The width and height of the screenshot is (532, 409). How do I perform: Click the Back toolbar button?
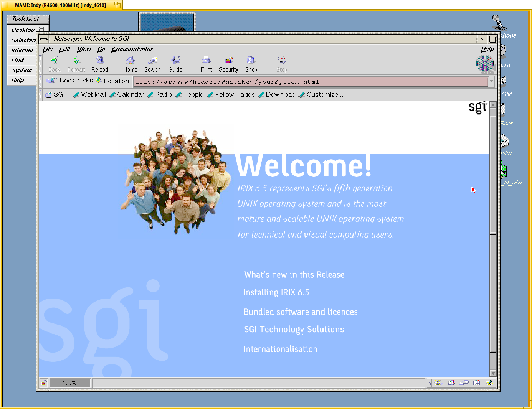click(x=54, y=64)
